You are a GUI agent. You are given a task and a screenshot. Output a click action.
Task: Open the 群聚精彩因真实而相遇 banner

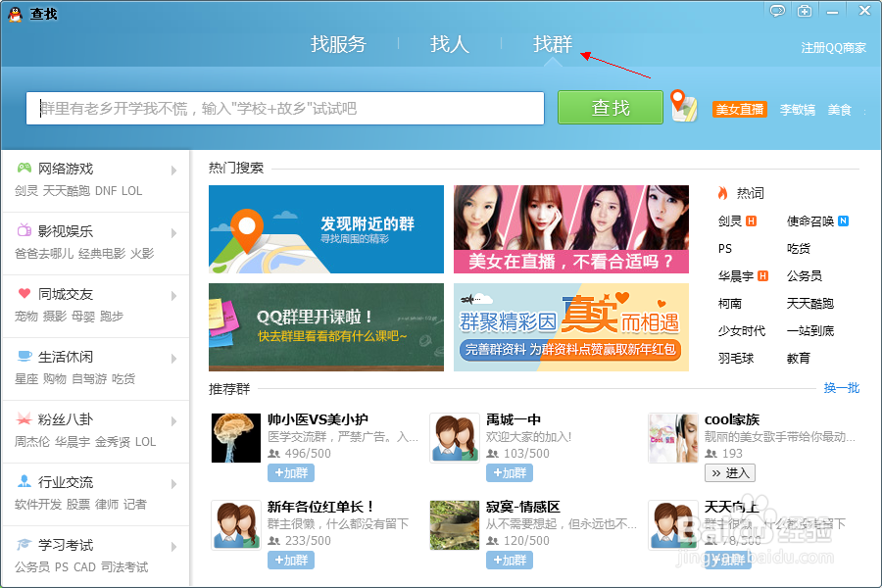coord(571,327)
